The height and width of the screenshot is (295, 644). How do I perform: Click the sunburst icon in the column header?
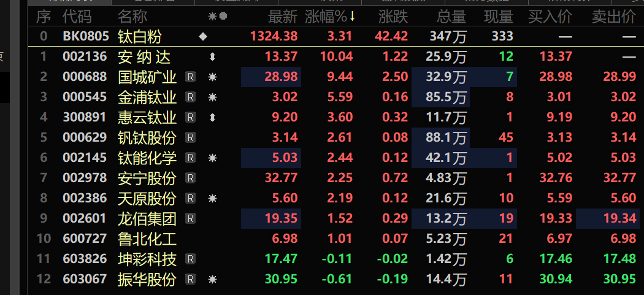pyautogui.click(x=212, y=17)
